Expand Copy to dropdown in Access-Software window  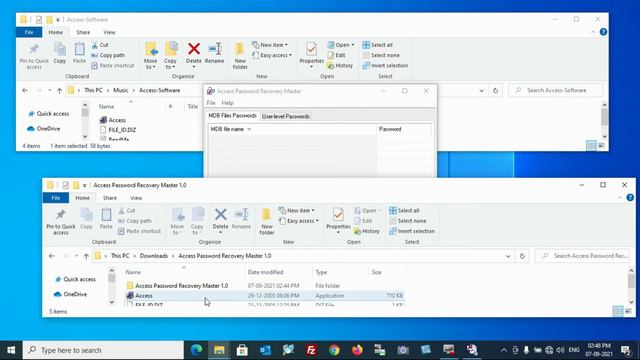pyautogui.click(x=170, y=64)
